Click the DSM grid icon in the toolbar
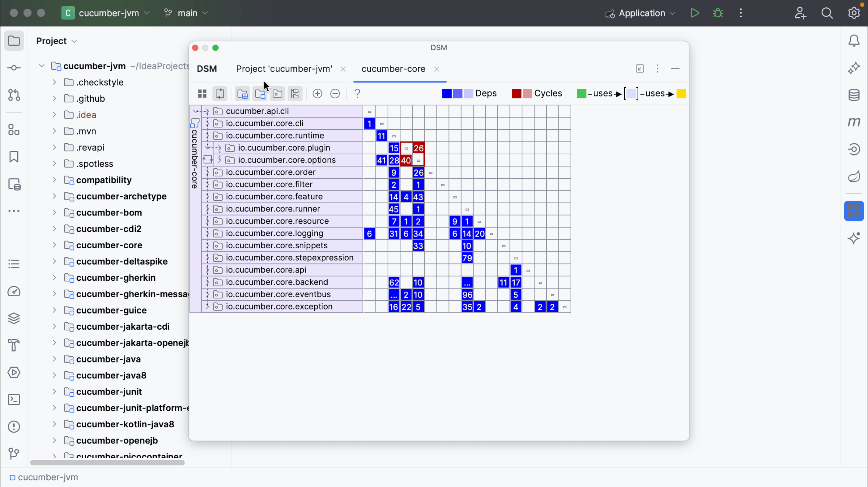 coord(202,94)
